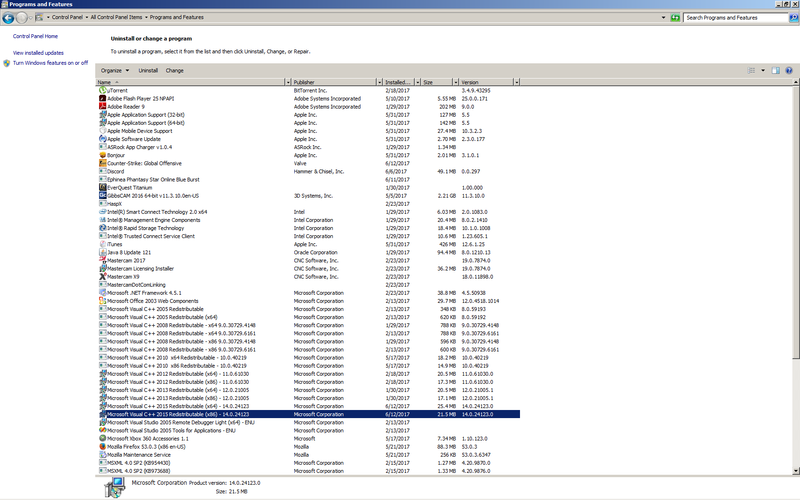
Task: Click the Java 8 Update 121 icon
Action: (103, 252)
